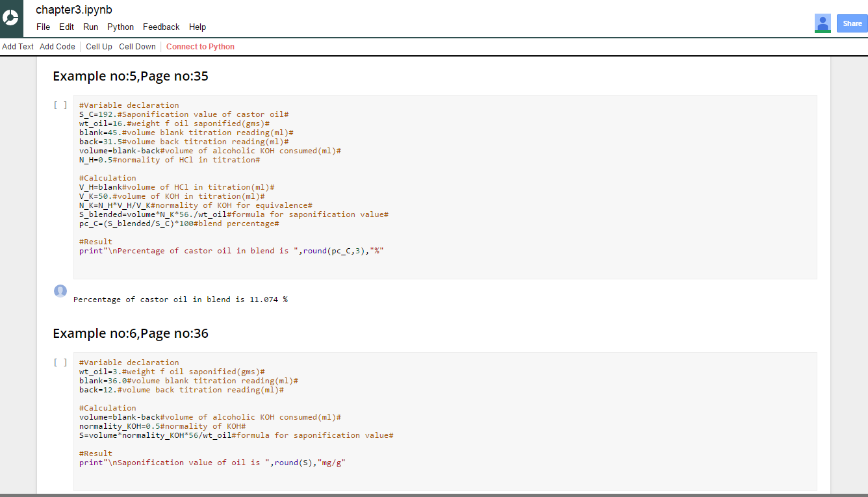Click the output avatar icon below Example 5

tap(60, 291)
